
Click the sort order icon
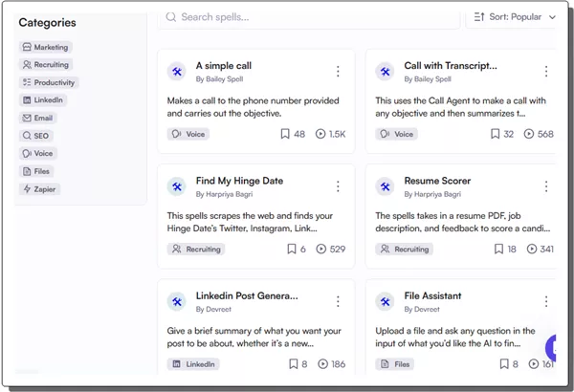pyautogui.click(x=479, y=17)
